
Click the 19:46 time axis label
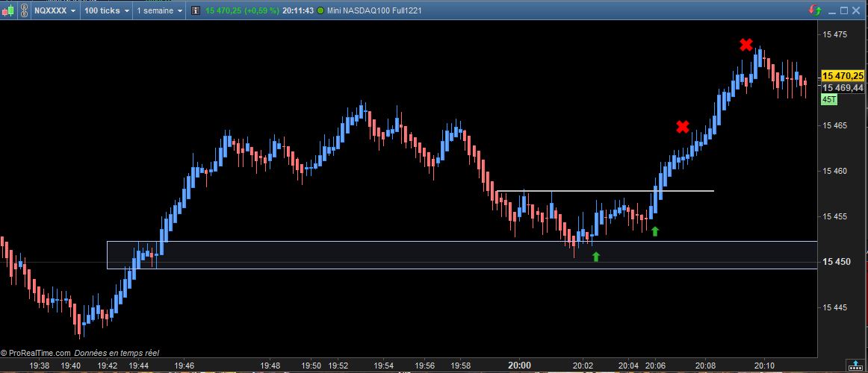(185, 366)
